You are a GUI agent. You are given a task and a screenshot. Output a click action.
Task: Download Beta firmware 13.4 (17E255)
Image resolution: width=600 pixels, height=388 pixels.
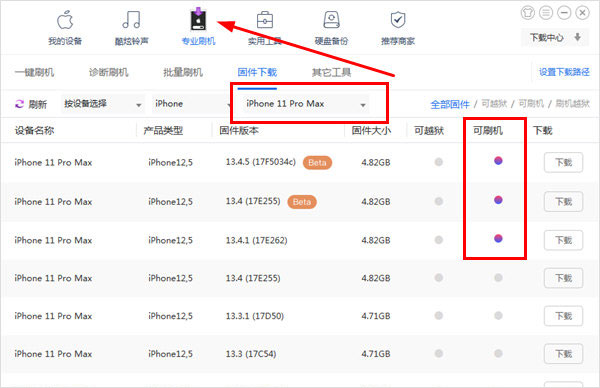click(564, 202)
